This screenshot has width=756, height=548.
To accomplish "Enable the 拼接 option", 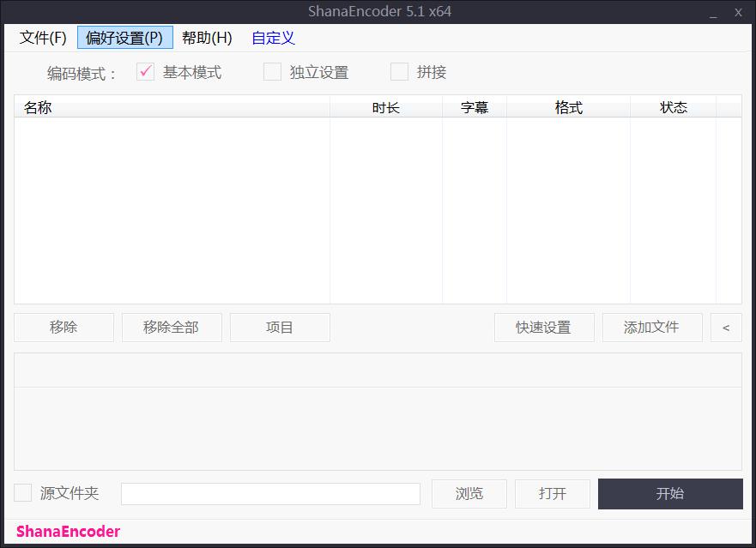I will [399, 72].
